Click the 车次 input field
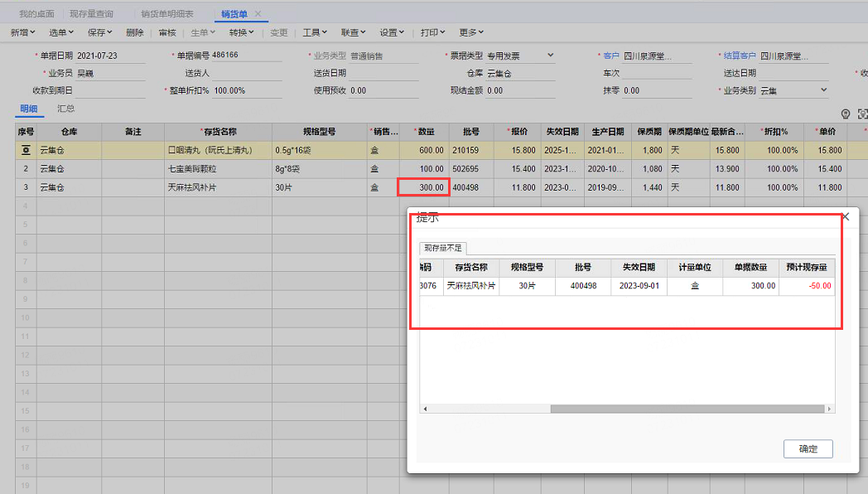Image resolution: width=868 pixels, height=494 pixels. click(x=657, y=73)
